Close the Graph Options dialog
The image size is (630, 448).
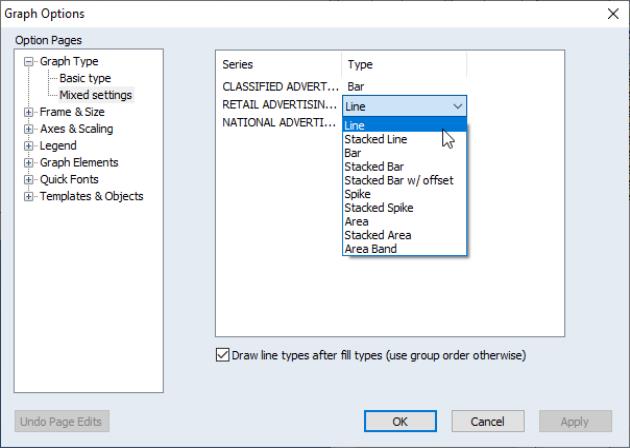pyautogui.click(x=613, y=14)
